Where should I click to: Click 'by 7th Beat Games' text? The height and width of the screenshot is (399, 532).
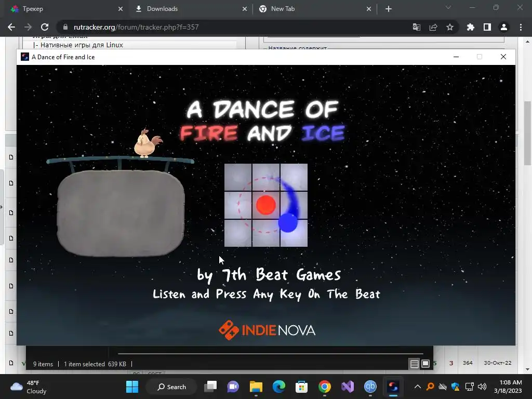click(x=269, y=275)
